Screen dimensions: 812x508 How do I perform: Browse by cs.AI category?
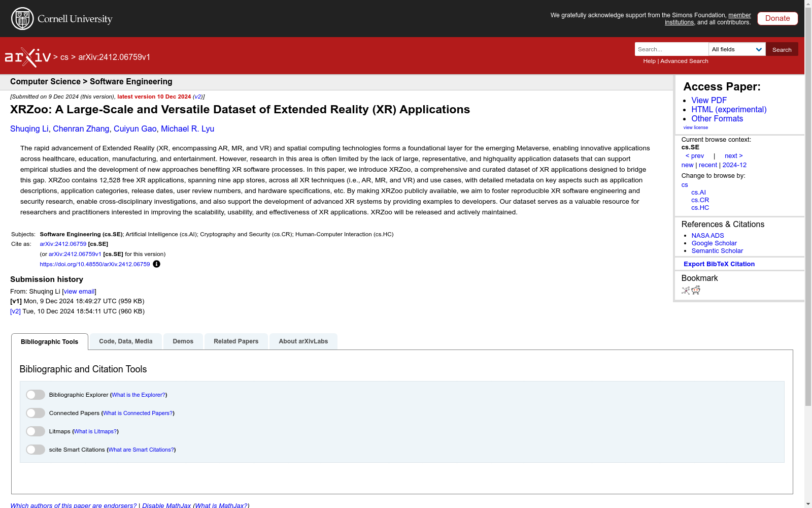[x=698, y=193]
